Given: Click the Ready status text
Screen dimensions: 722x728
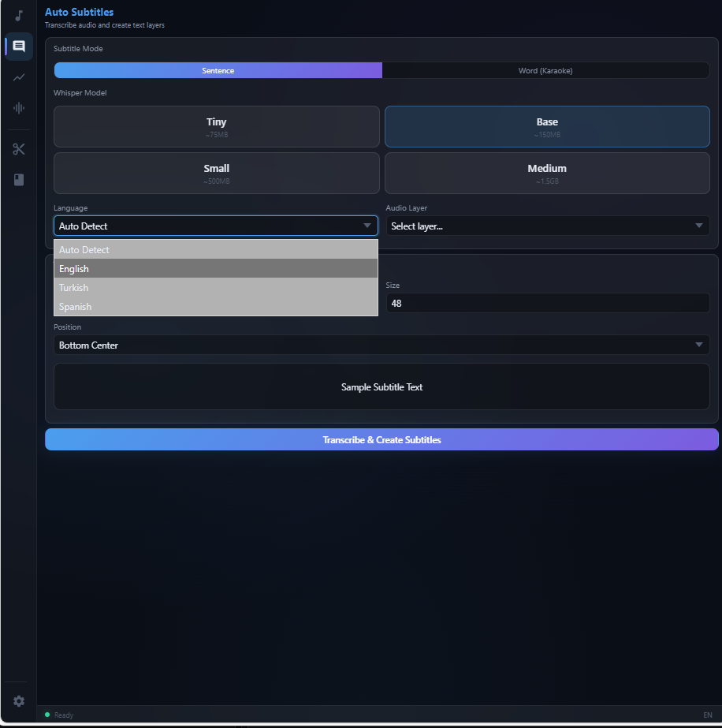Looking at the screenshot, I should coord(64,715).
